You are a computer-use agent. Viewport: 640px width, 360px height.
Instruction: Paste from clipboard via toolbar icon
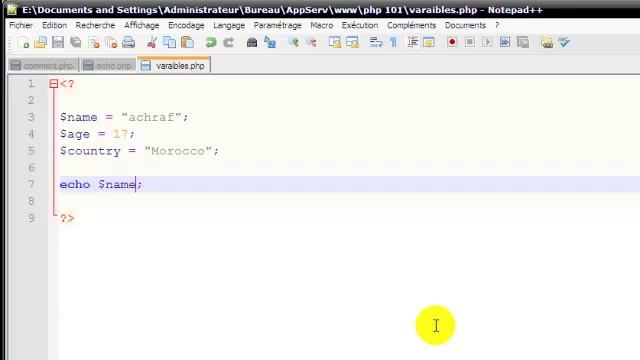[x=187, y=42]
